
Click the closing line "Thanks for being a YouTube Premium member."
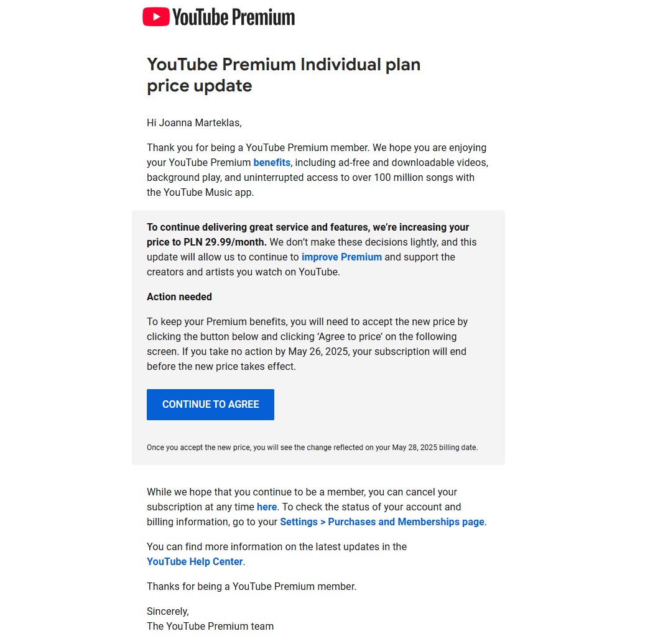pos(251,587)
